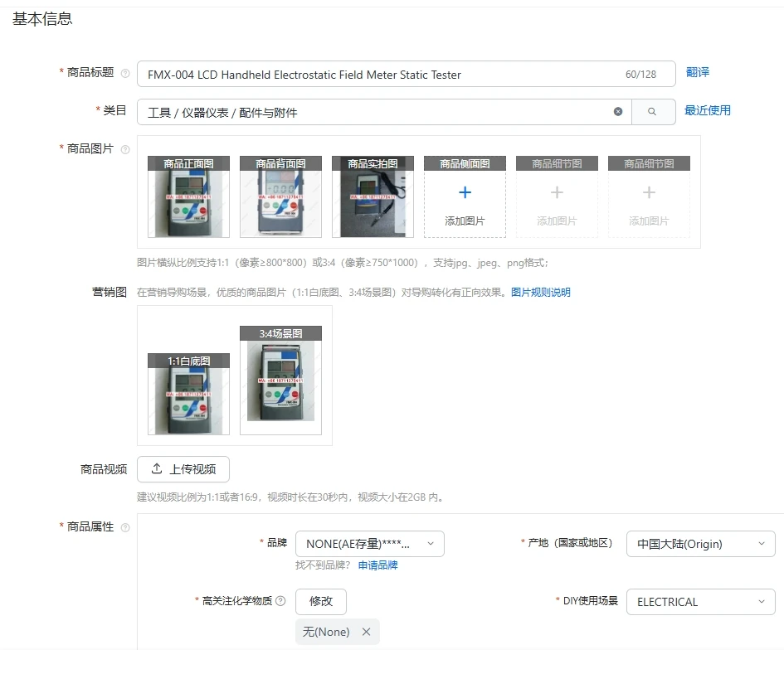Click the 上传视频 button
The width and height of the screenshot is (784, 674).
(x=183, y=469)
